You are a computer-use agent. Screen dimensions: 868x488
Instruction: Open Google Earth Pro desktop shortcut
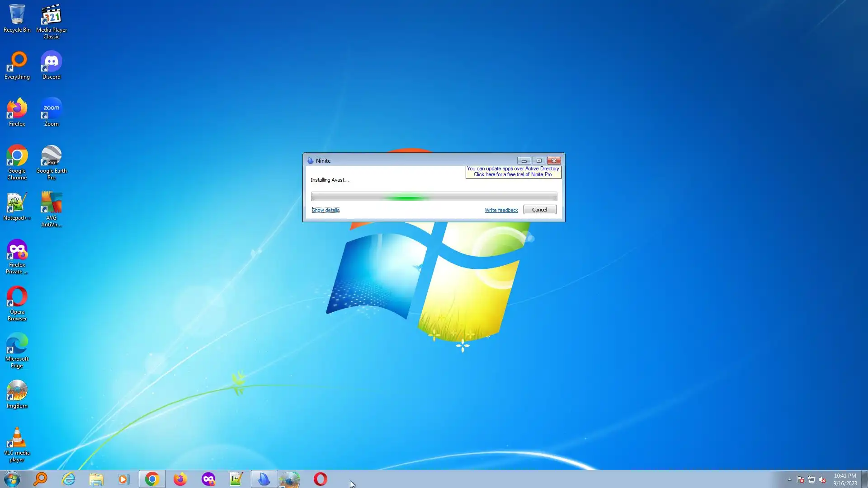coord(51,161)
